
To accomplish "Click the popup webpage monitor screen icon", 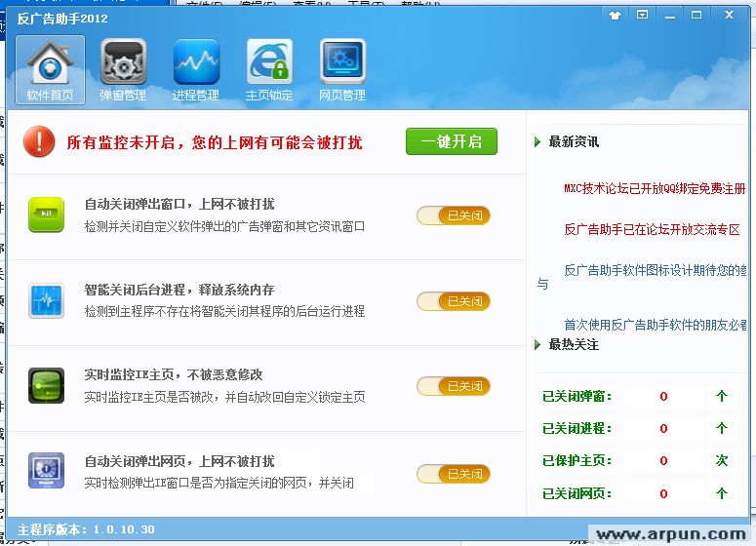I will [x=46, y=471].
